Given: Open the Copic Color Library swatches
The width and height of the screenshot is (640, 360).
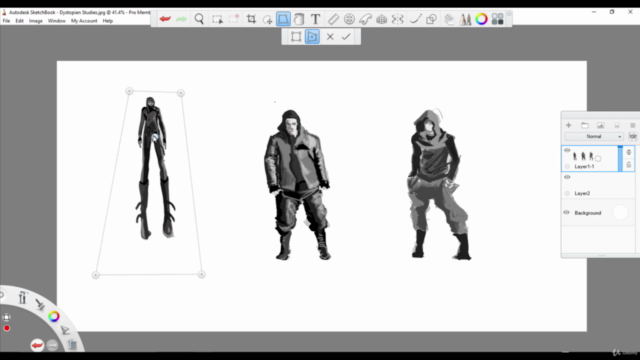Looking at the screenshot, I should click(x=497, y=19).
